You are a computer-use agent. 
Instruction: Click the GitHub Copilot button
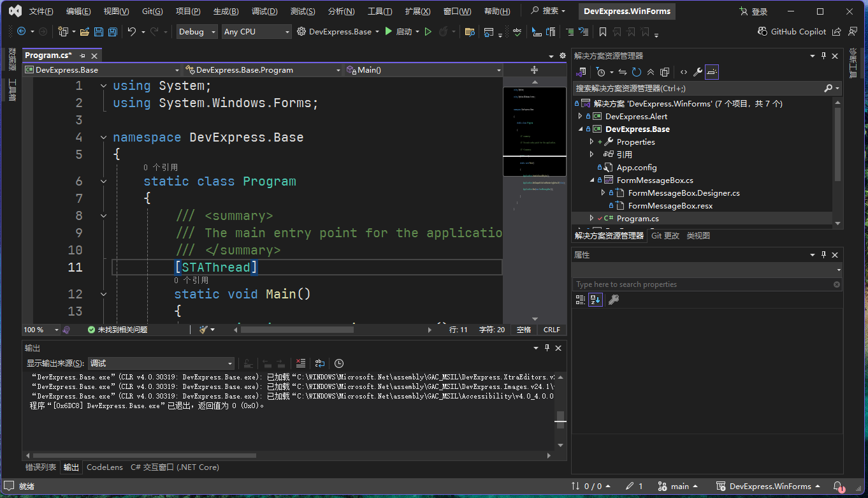click(x=792, y=32)
